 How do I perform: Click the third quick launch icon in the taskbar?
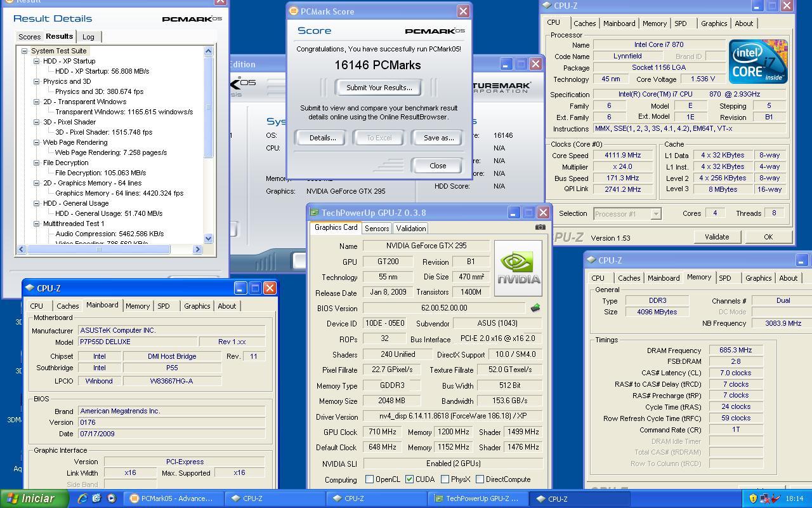click(x=111, y=498)
